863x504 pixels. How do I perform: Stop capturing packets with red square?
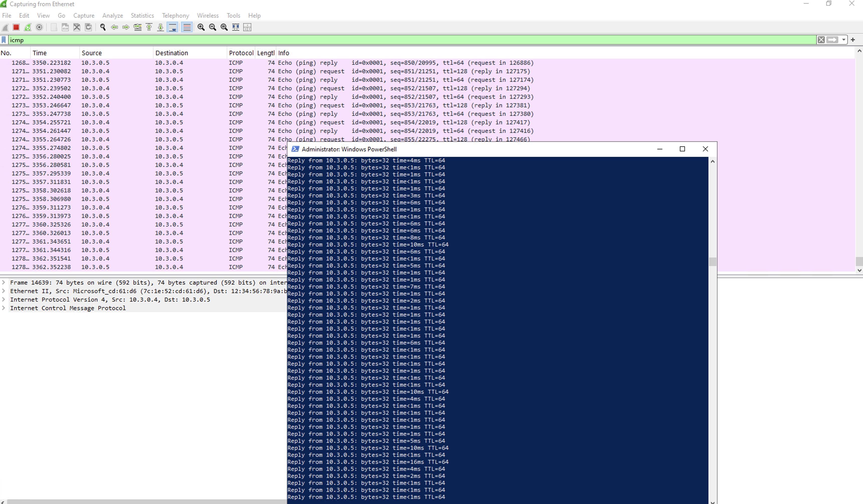pos(16,27)
